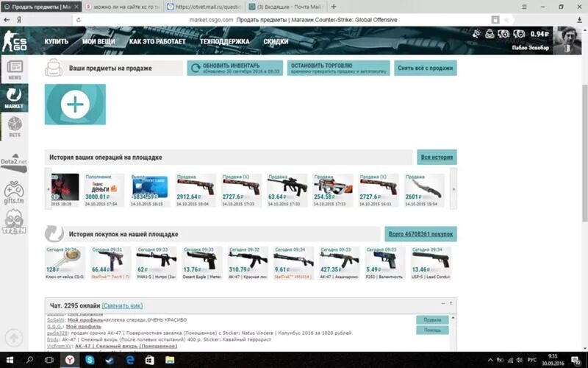Open StatTrak Tec-9 purchase priced 66.44
Screen dimensions: 588x368
[111, 263]
